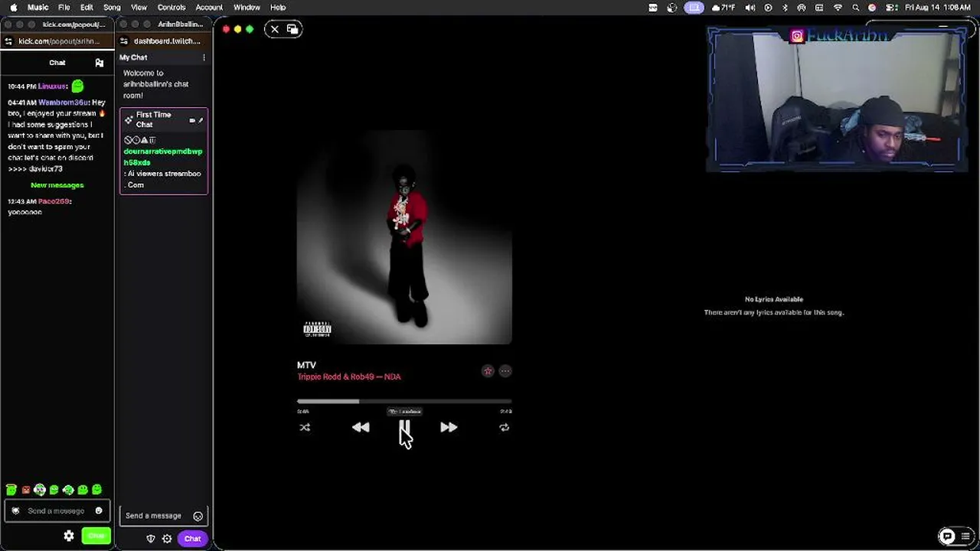This screenshot has height=551, width=980.
Task: Open the Wi-Fi menu bar icon
Action: tap(838, 8)
